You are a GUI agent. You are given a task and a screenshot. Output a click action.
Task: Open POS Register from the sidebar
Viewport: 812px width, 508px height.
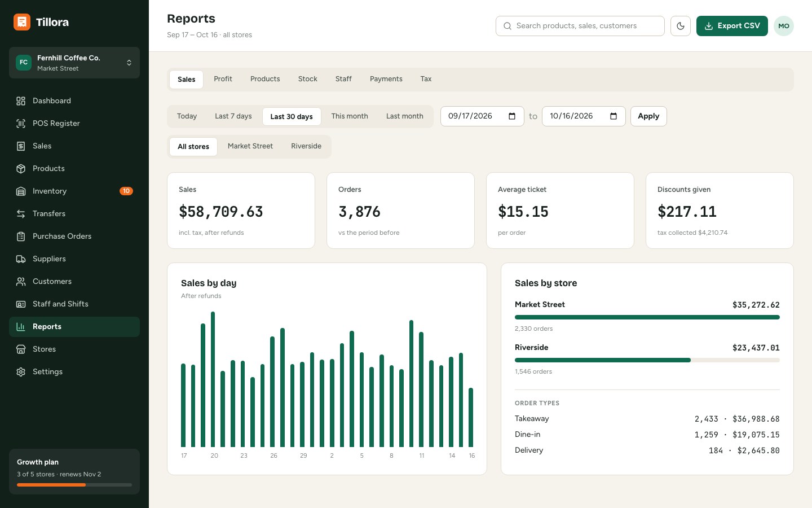tap(74, 124)
